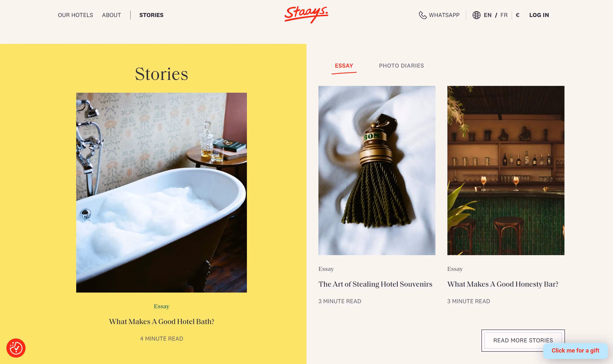Open the green-tiled bar photo thumbnail
This screenshot has width=613, height=364.
click(x=506, y=170)
